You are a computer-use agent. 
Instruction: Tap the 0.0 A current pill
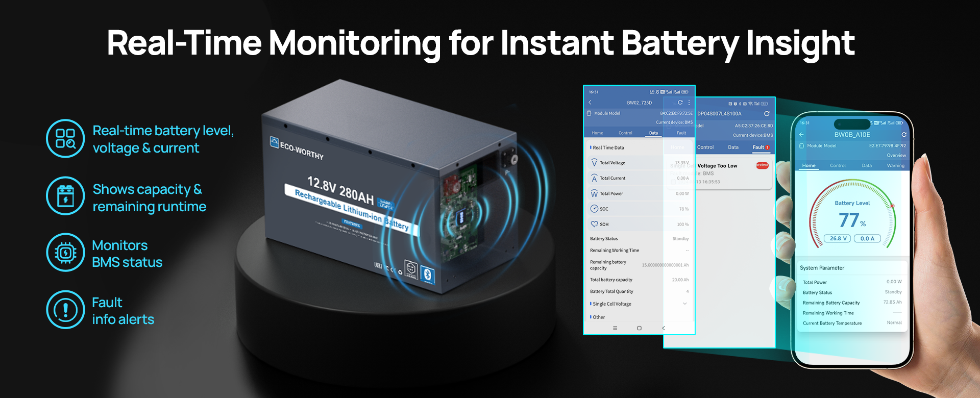pyautogui.click(x=868, y=238)
